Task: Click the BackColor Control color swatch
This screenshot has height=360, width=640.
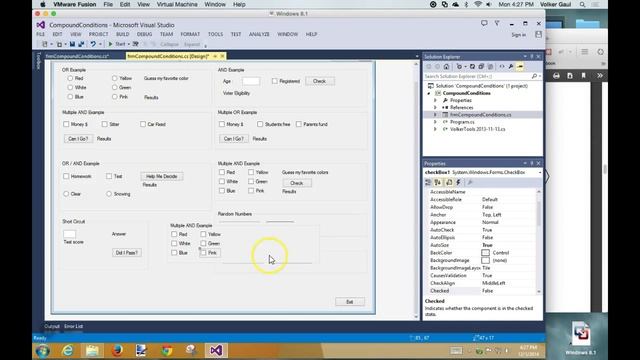Action: click(485, 253)
